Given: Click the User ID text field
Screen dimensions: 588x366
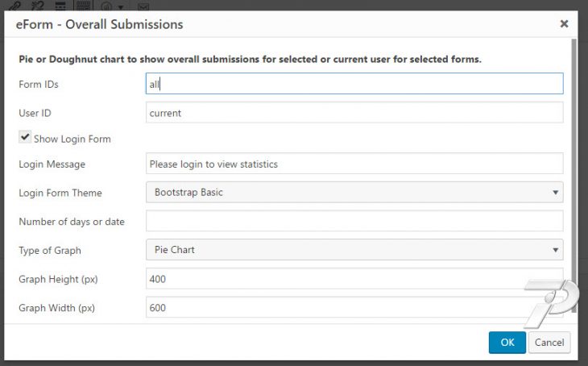Looking at the screenshot, I should click(354, 113).
